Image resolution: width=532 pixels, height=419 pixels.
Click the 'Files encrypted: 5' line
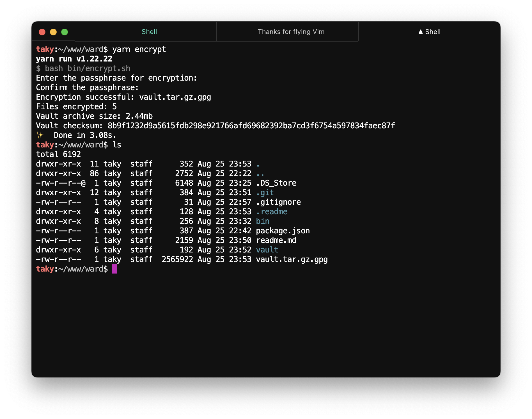coord(76,107)
